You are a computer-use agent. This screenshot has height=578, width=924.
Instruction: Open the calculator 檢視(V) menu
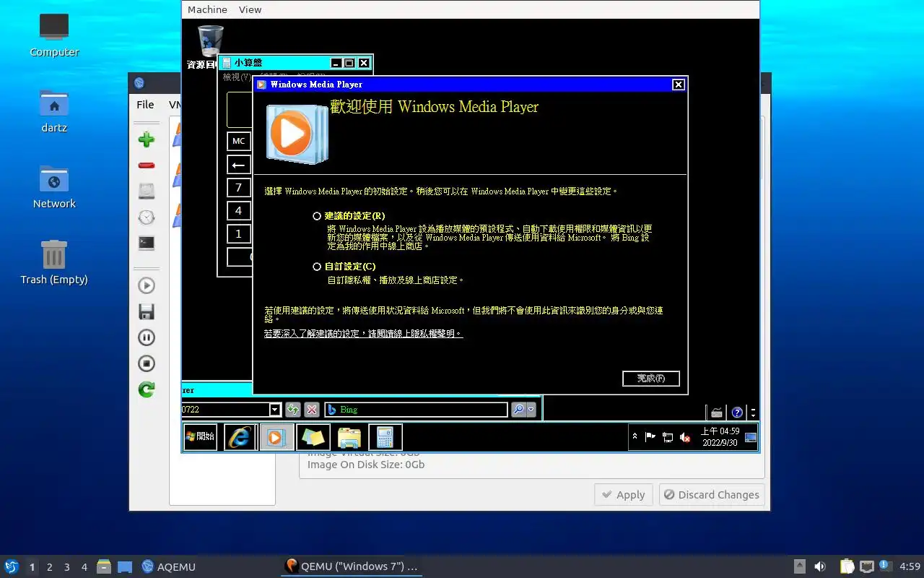click(x=237, y=77)
